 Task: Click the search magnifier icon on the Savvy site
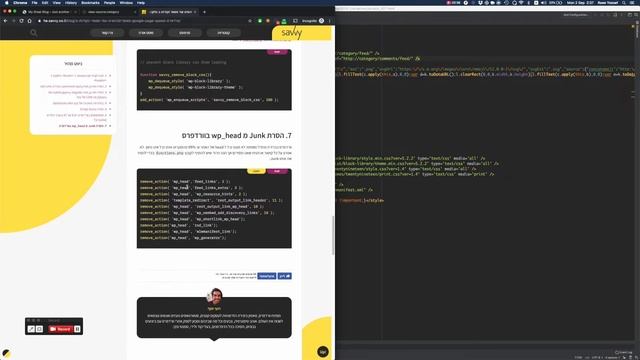(33, 33)
